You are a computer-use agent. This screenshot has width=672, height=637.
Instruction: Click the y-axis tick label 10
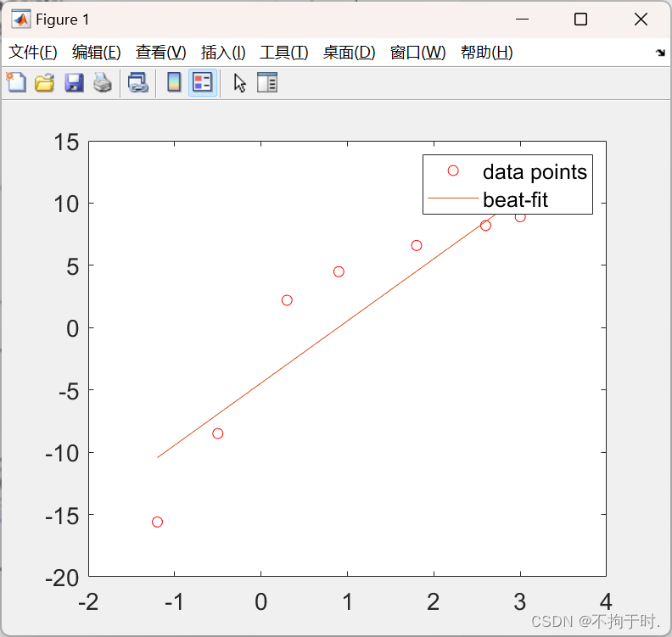click(x=66, y=204)
